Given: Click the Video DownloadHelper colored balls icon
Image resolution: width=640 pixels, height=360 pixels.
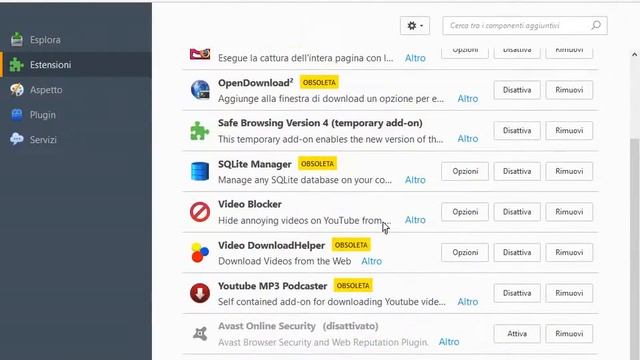Looking at the screenshot, I should [200, 252].
